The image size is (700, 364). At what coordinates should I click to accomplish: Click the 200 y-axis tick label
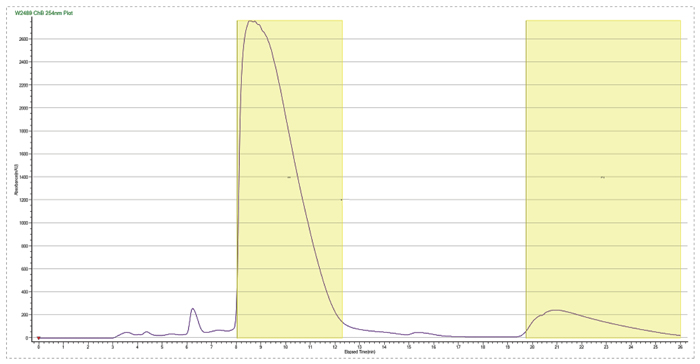pyautogui.click(x=24, y=315)
